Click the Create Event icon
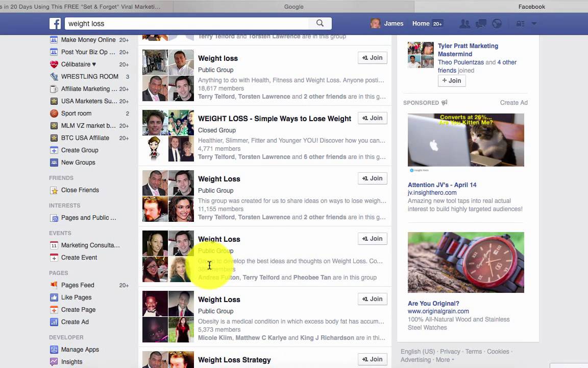 tap(54, 258)
